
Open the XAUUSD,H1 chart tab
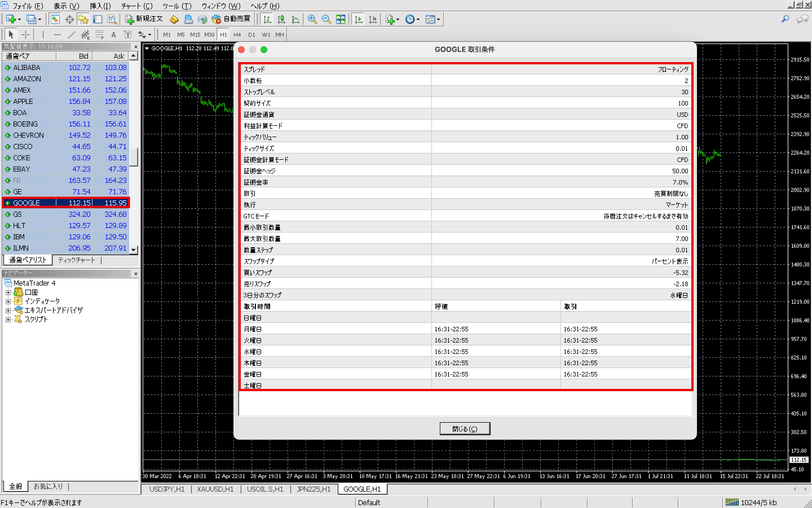(215, 489)
